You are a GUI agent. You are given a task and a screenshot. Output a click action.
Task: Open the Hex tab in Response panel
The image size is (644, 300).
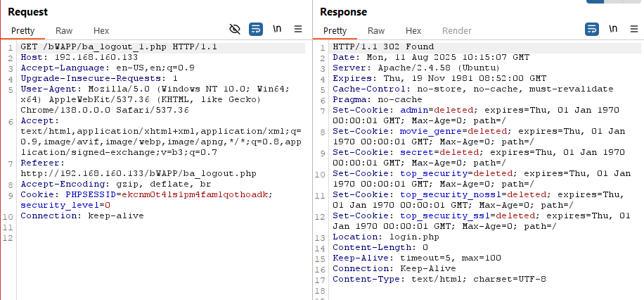coord(413,31)
